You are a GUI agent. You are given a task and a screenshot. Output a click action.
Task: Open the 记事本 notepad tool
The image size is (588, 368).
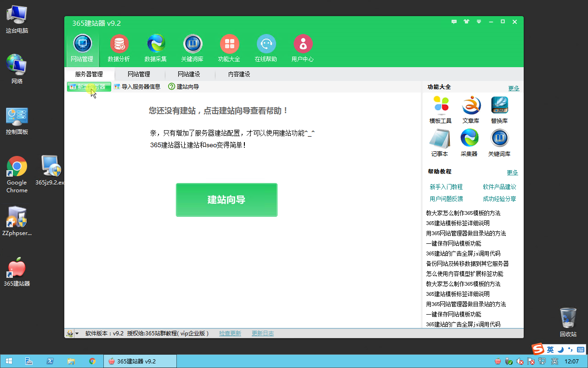point(440,143)
